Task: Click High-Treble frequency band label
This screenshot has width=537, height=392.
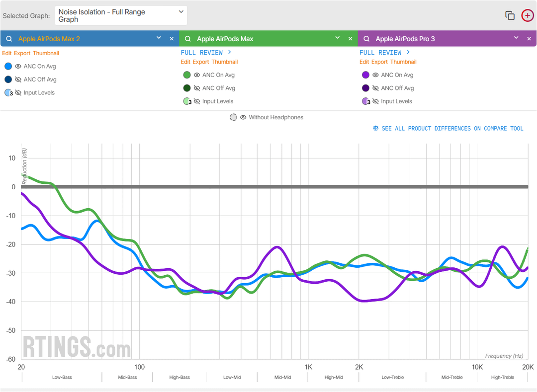Action: (502, 377)
